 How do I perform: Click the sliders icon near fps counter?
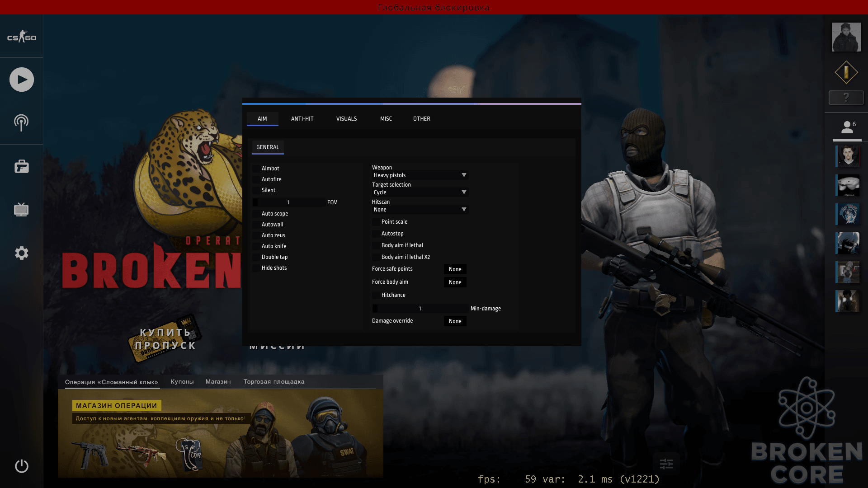pos(666,464)
